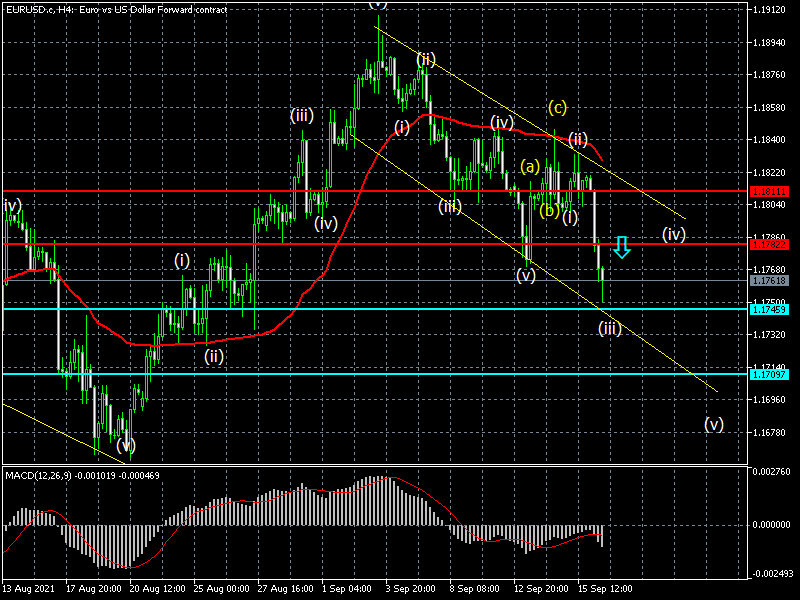Click the 3 Sep 20:00 time label

(x=411, y=588)
